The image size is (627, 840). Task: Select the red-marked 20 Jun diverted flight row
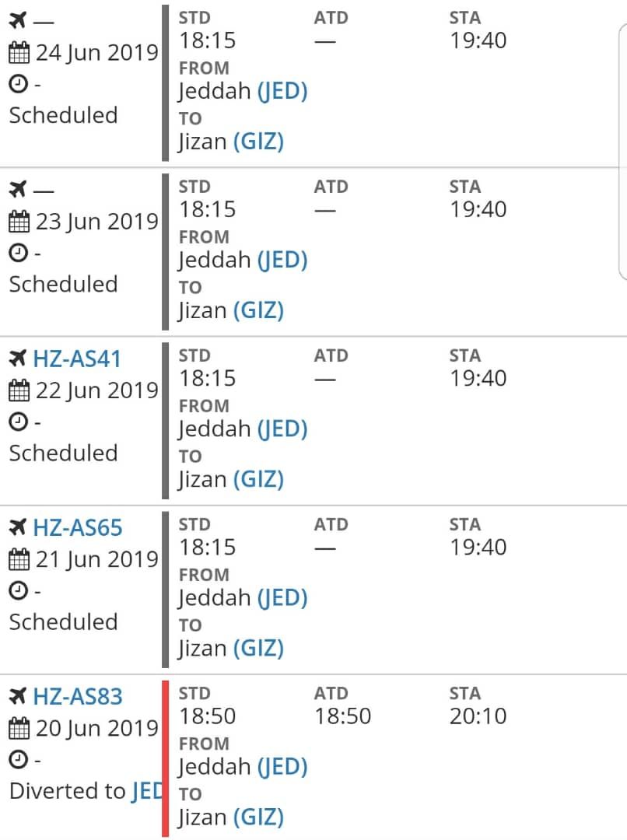313,758
